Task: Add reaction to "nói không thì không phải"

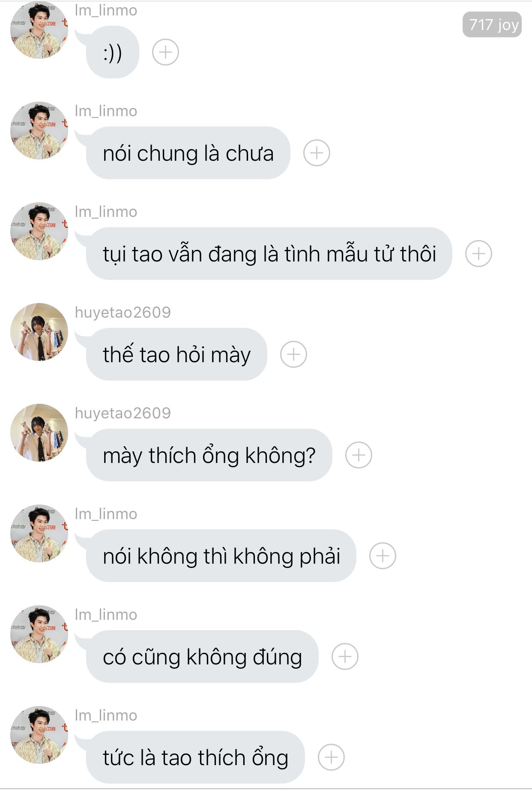Action: [x=383, y=556]
